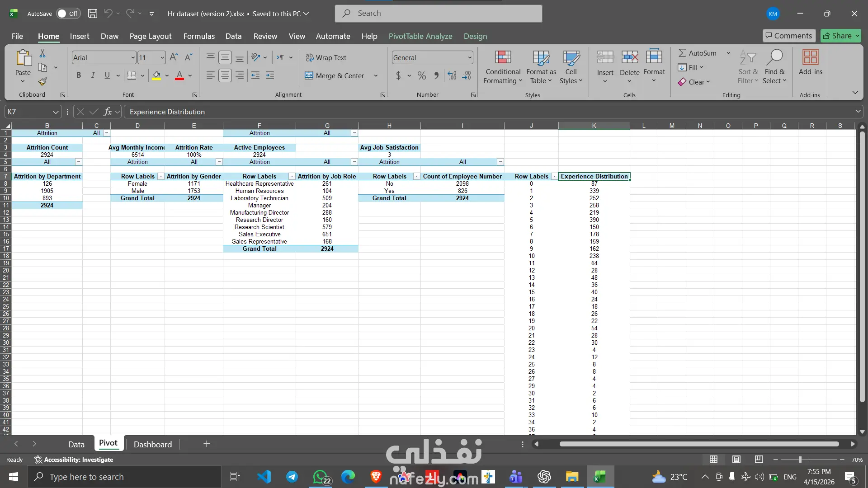
Task: Toggle Bold formatting
Action: [x=79, y=75]
